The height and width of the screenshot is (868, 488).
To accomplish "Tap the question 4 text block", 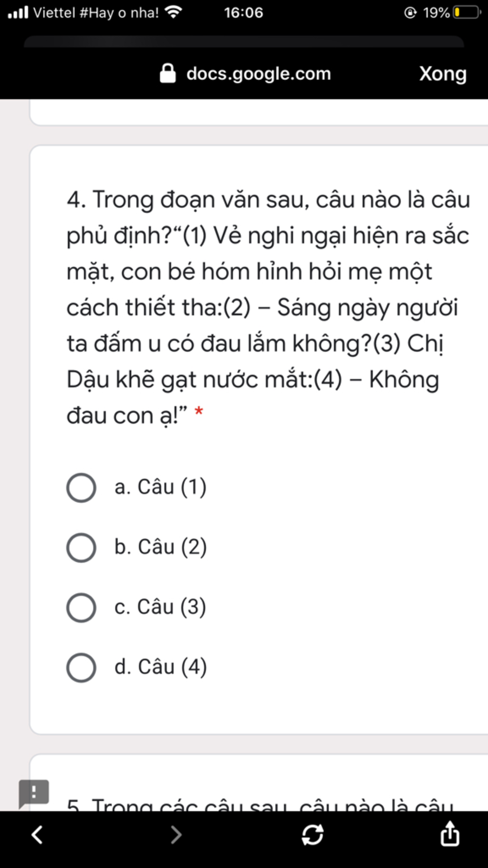I will tap(267, 307).
